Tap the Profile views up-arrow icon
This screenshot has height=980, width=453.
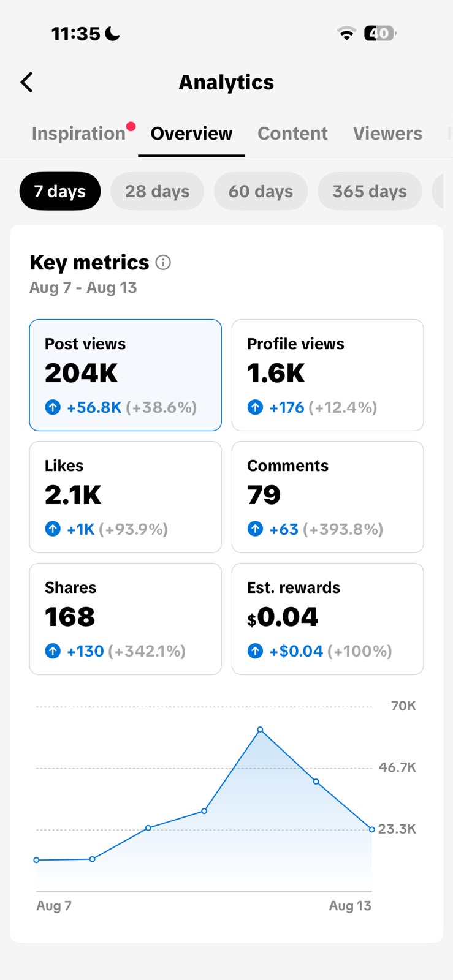pyautogui.click(x=255, y=407)
